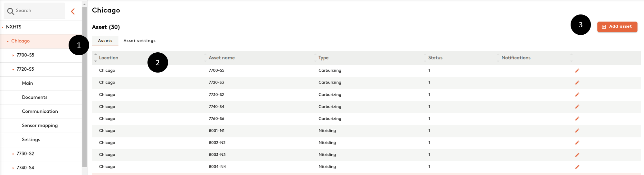This screenshot has height=175, width=644.
Task: Collapse the 7720-S3 tree node
Action: [13, 70]
